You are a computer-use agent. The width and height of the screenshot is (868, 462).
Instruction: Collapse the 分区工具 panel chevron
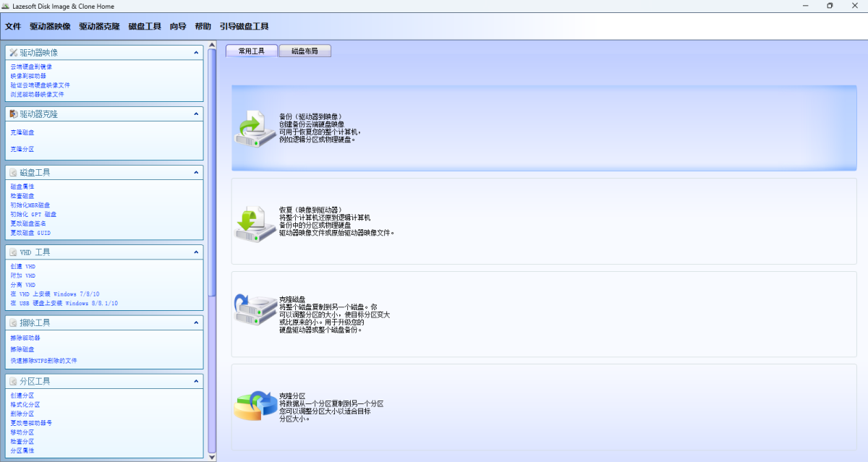coord(196,381)
